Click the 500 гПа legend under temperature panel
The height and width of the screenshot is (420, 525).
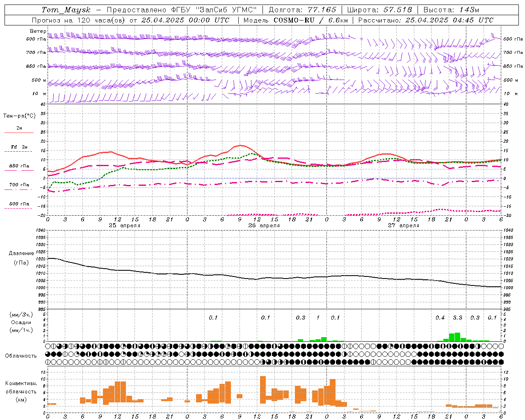[x=19, y=205]
